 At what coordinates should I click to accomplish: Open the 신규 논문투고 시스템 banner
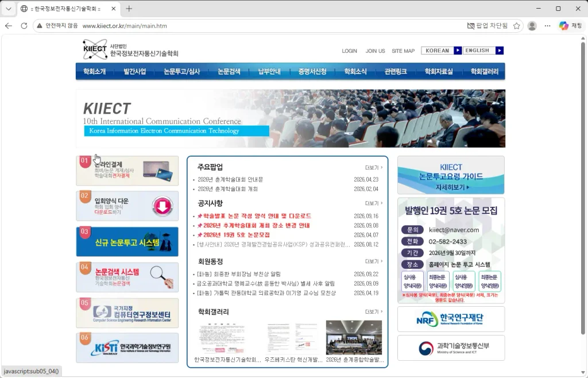127,242
